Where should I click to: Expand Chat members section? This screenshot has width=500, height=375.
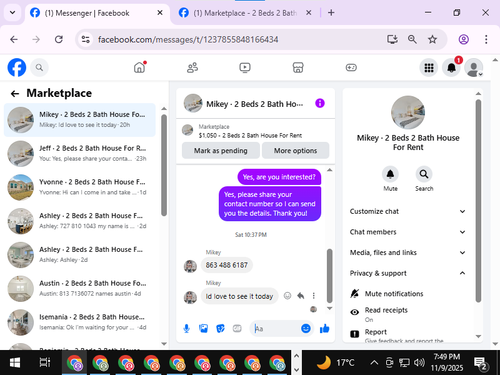407,232
